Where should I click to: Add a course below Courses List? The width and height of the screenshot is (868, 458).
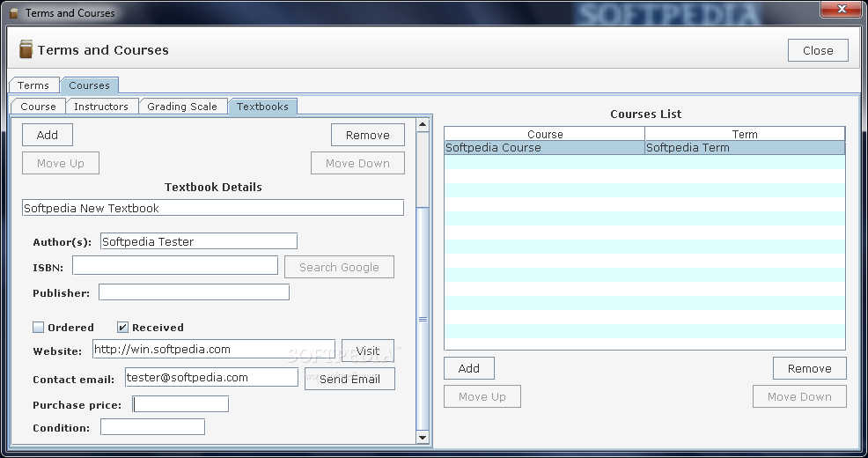[469, 368]
